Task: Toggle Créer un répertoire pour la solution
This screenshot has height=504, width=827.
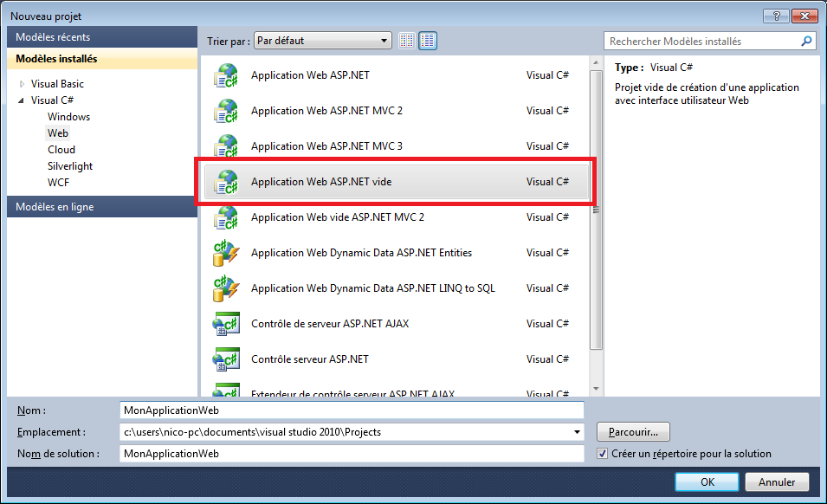Action: (603, 454)
